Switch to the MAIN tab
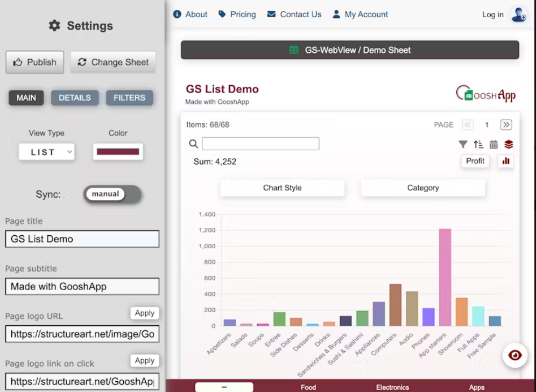Image resolution: width=536 pixels, height=392 pixels. 26,98
